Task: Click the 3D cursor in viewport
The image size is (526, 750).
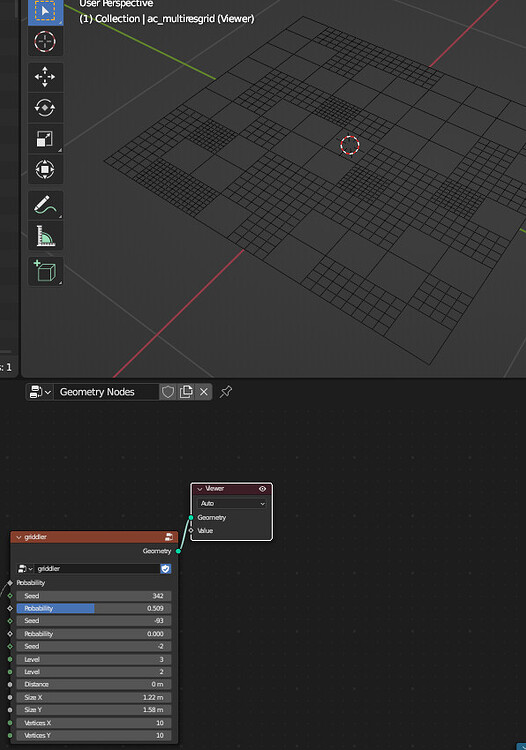Action: (x=350, y=145)
